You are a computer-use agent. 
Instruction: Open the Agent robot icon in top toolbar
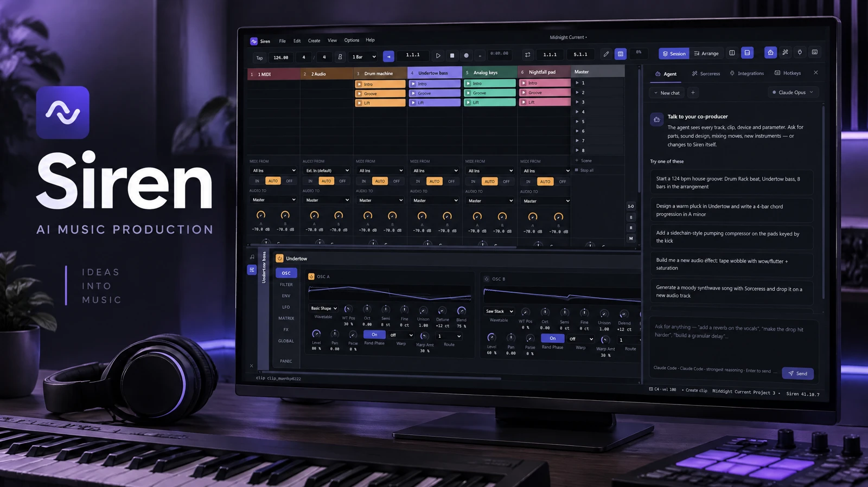(770, 52)
